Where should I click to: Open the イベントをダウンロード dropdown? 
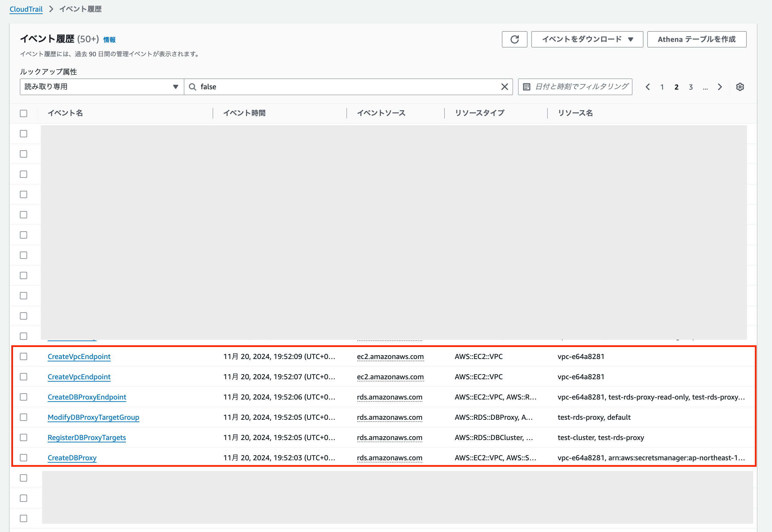coord(587,39)
